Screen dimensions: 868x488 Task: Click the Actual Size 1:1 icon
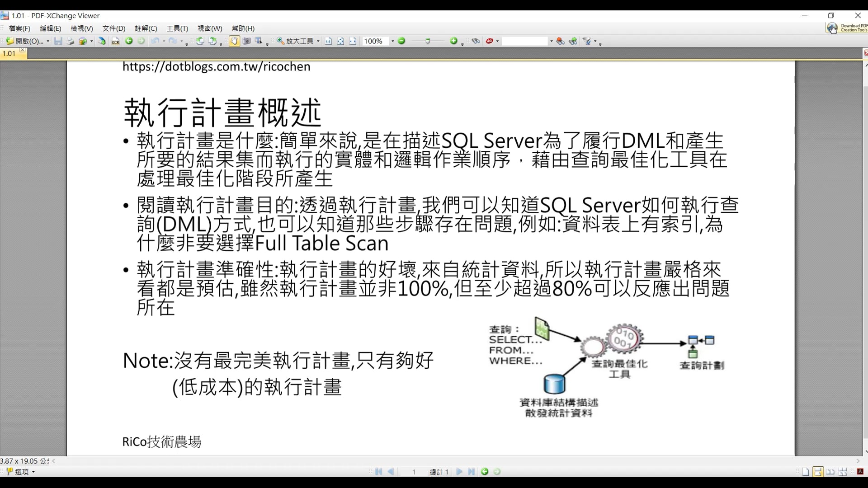tap(328, 41)
